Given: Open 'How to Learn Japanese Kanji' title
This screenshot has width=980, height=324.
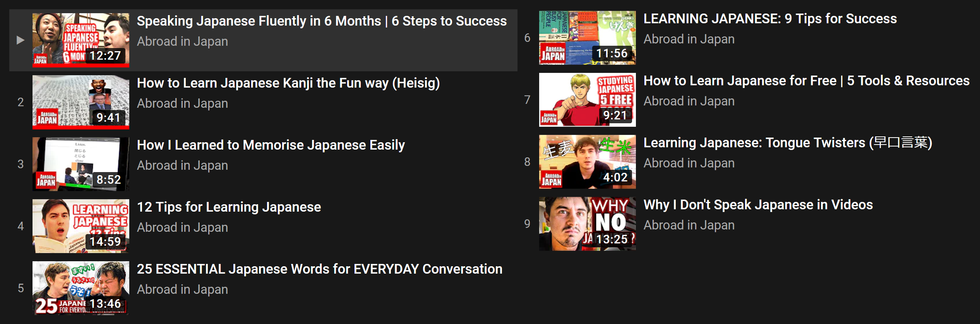Looking at the screenshot, I should pyautogui.click(x=288, y=83).
